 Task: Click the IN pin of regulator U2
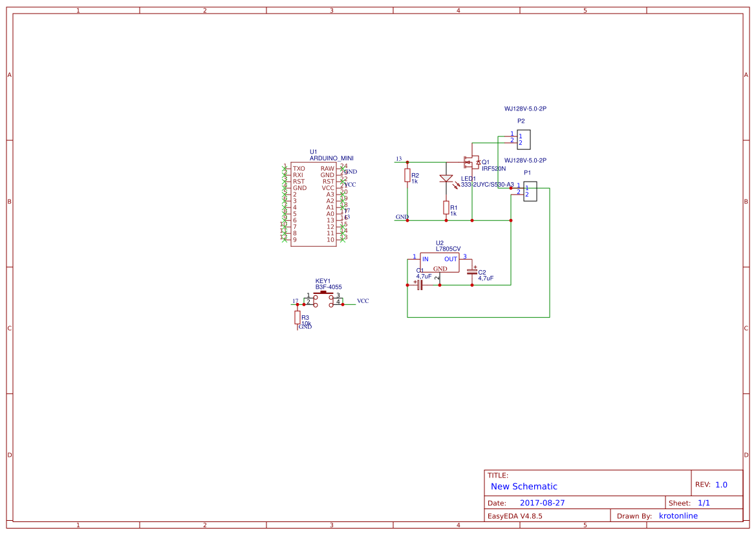[426, 259]
